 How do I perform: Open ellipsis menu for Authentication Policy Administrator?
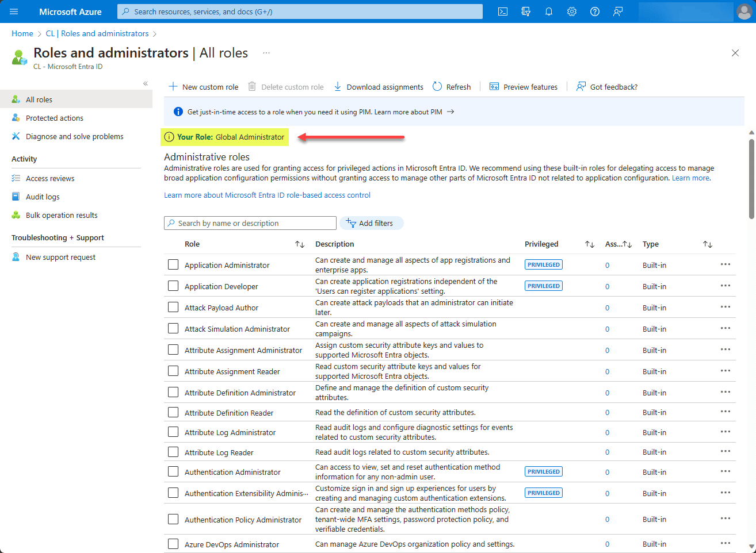click(x=726, y=519)
